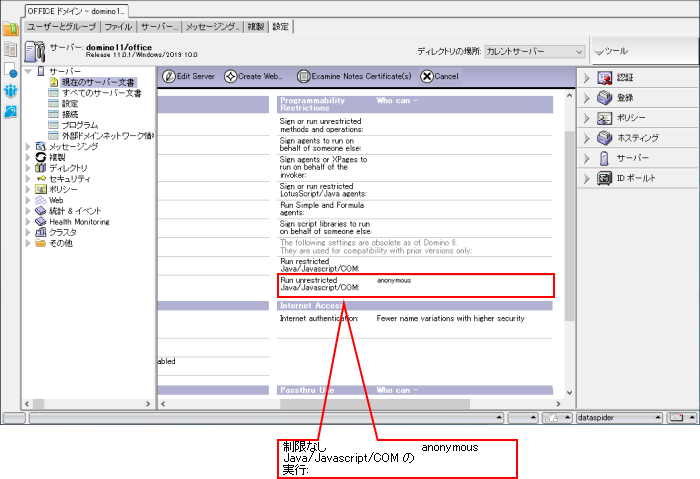Click the blue people icon in left sidebar
This screenshot has height=479, width=700.
pos(11,91)
